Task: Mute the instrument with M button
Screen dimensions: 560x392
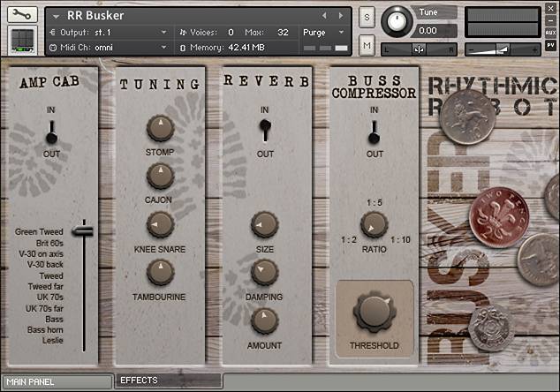Action: pyautogui.click(x=367, y=45)
